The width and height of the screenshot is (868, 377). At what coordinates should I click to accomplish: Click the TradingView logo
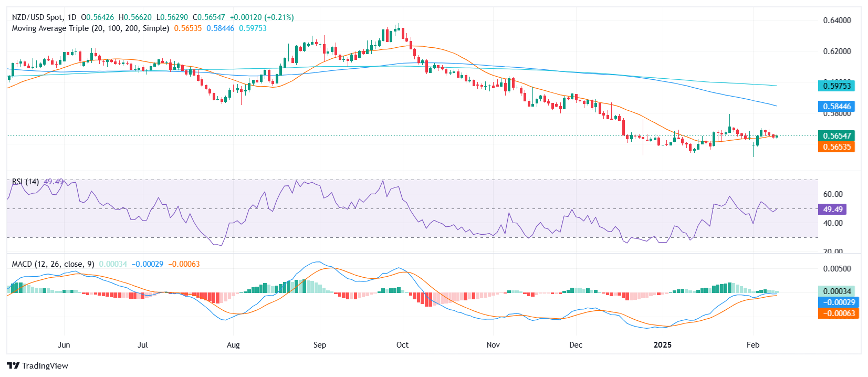coord(38,365)
